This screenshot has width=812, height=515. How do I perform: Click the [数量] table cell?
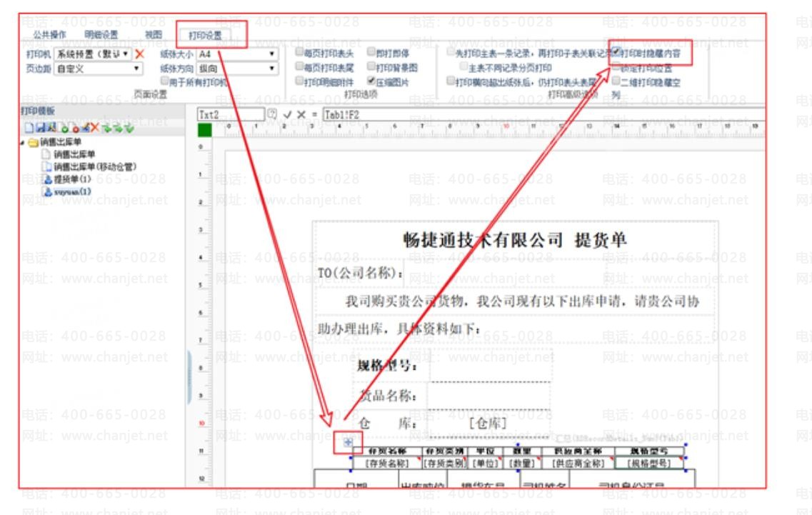point(521,463)
